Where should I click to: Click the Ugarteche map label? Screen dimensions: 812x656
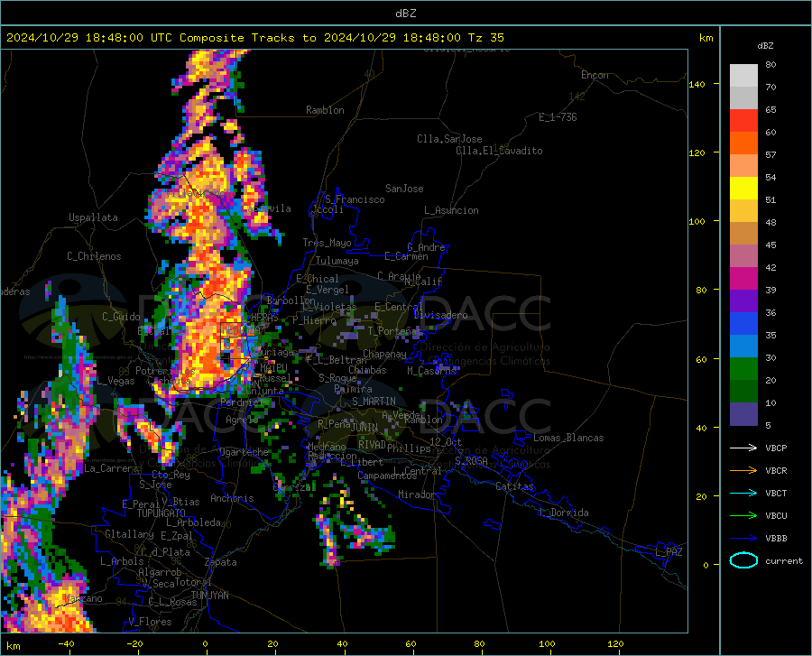click(x=245, y=451)
